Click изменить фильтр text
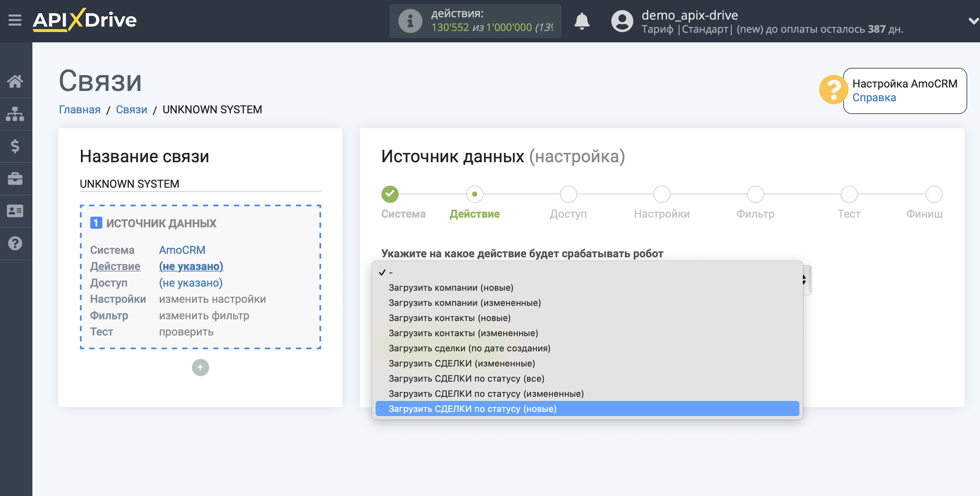 point(204,315)
